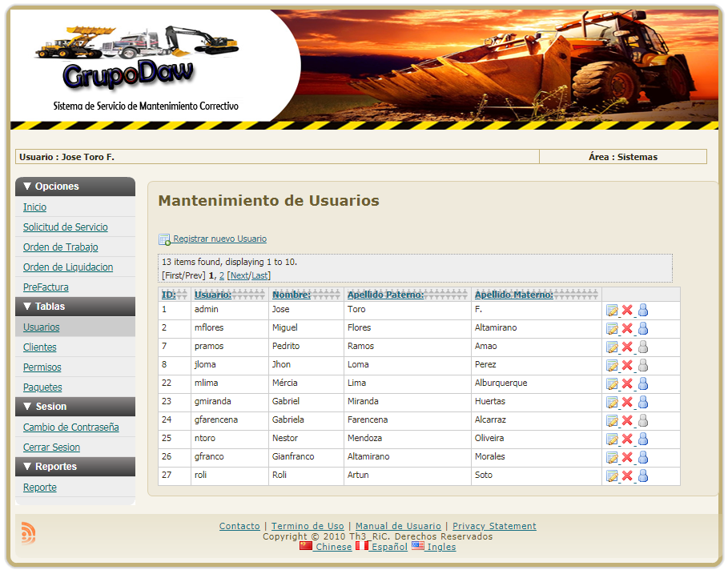Sort table by Apellido Paterno column

click(386, 295)
